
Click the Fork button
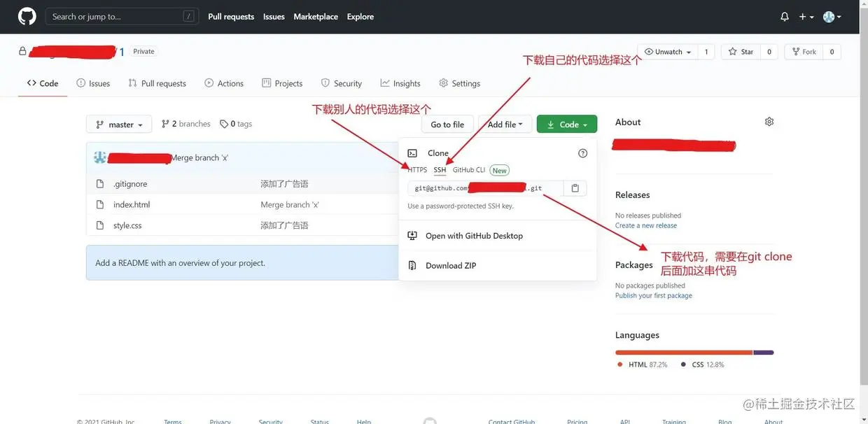pyautogui.click(x=804, y=52)
